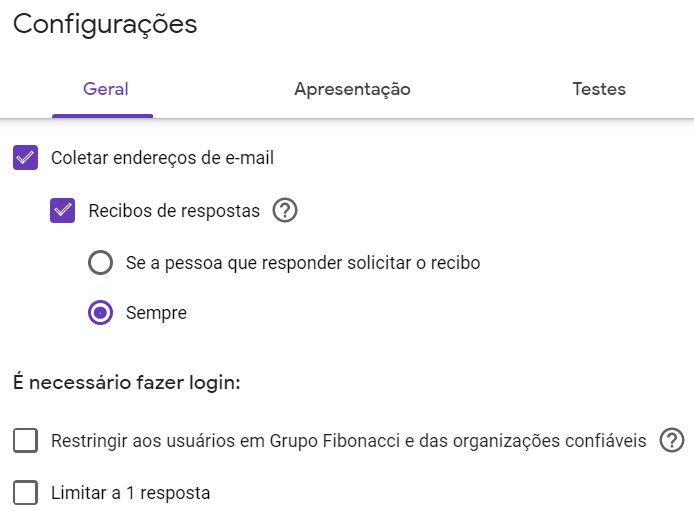Go to the Testes tab

coord(598,89)
